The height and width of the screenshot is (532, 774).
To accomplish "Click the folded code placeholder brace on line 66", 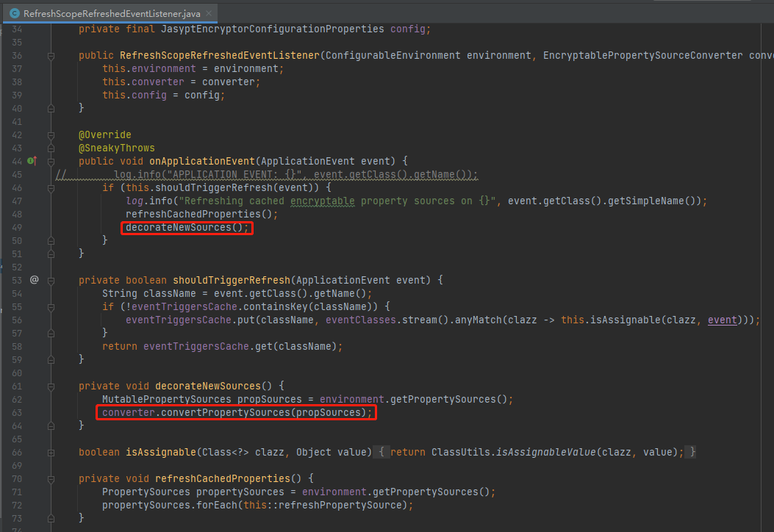I will click(382, 452).
